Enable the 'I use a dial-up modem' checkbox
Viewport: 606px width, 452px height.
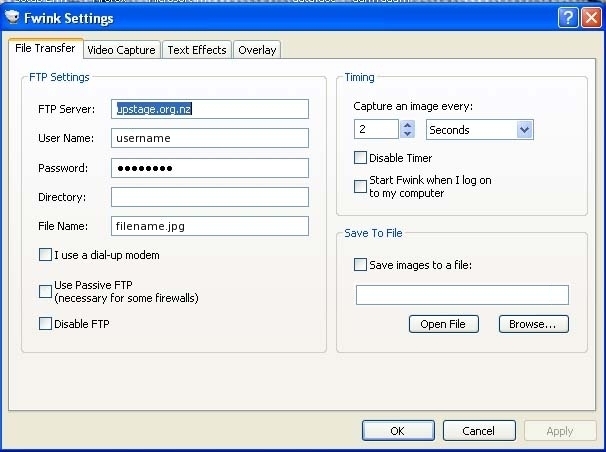tap(45, 255)
